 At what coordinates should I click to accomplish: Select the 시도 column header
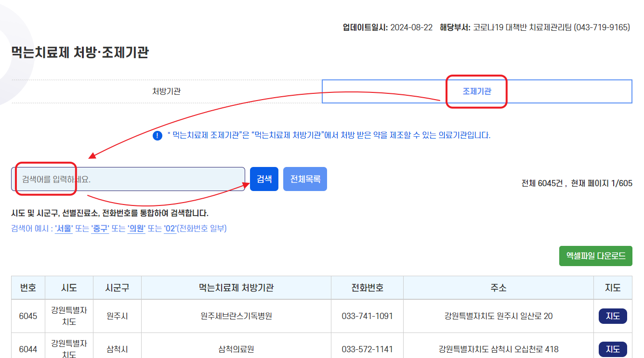69,288
